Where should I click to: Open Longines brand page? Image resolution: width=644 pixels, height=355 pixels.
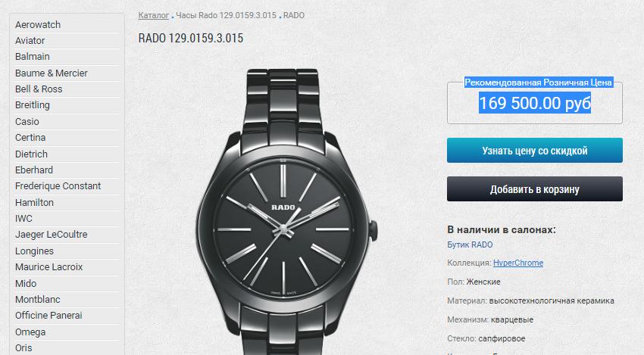35,251
